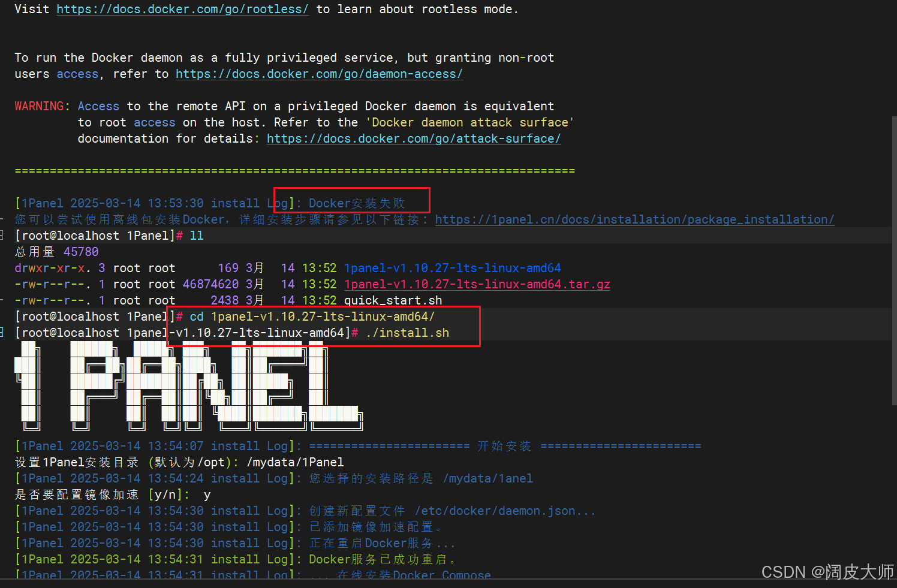897x588 pixels.
Task: Click the vertical scrollbar on the right edge
Action: [x=894, y=261]
